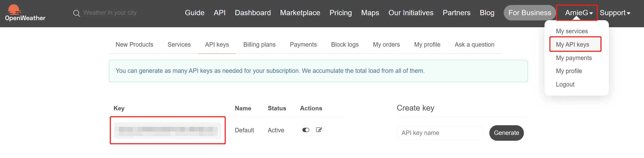The width and height of the screenshot is (644, 158).
Task: Toggle the Default API key active switch
Action: click(x=306, y=130)
